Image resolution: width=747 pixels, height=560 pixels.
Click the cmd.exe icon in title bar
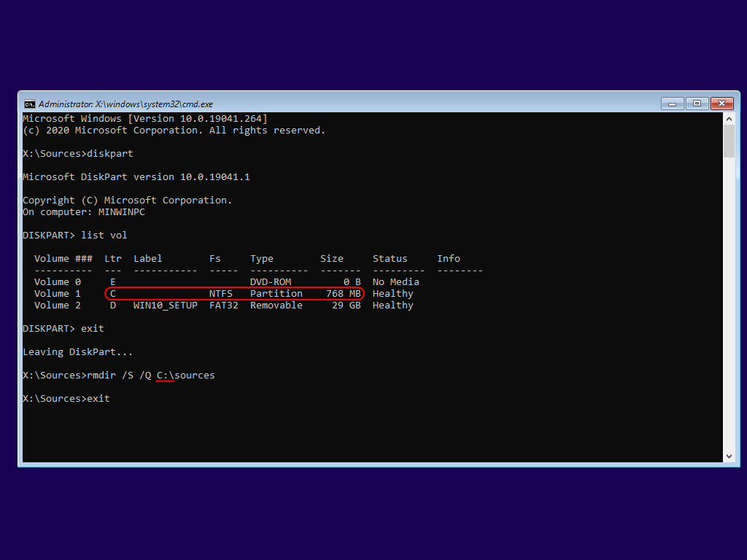click(x=29, y=104)
